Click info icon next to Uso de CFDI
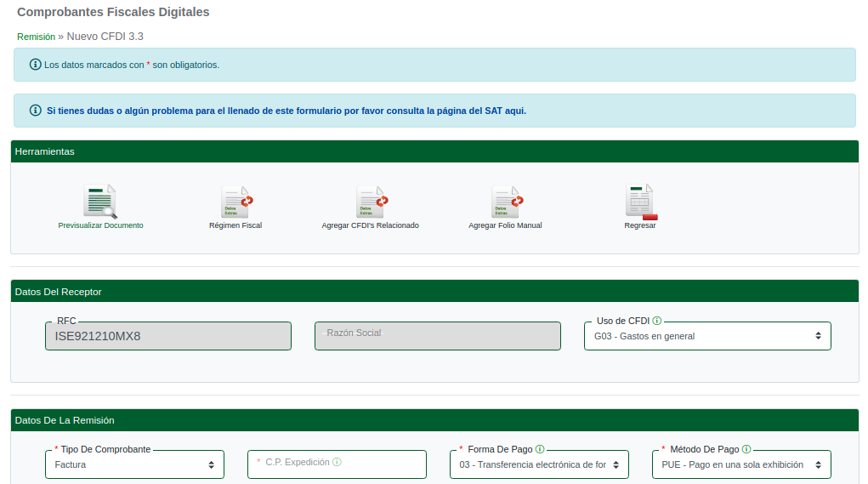 tap(657, 322)
